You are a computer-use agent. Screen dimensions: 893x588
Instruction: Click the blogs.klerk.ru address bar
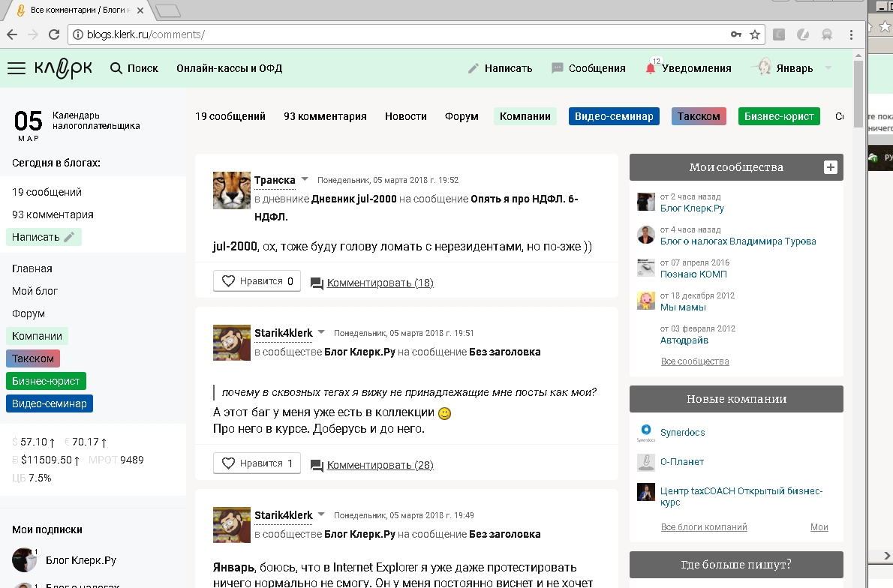(x=398, y=34)
